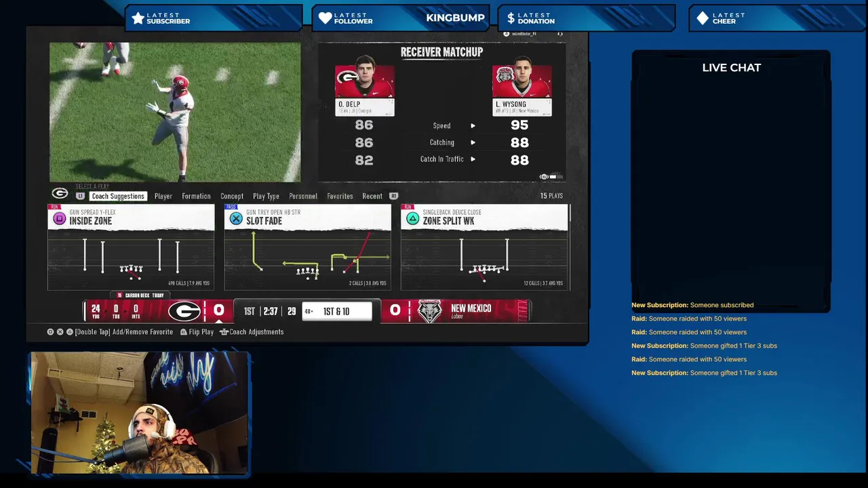Screen dimensions: 868x488
Task: Open the Coach Suggestions tab
Action: 118,196
